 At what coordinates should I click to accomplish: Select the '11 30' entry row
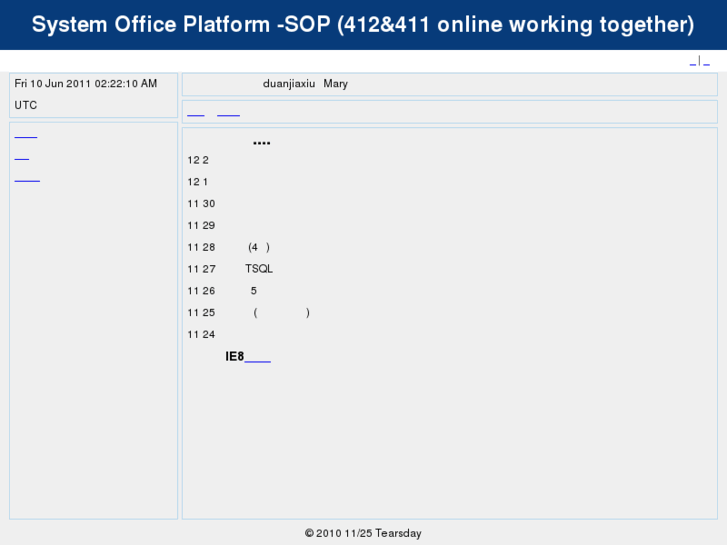(201, 204)
